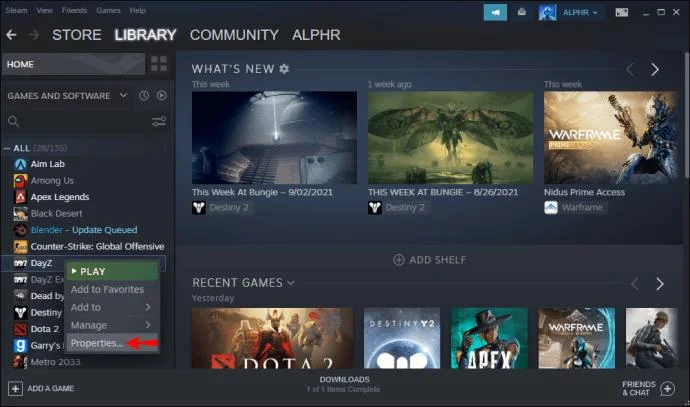Open Friends & Chat plus icon
The width and height of the screenshot is (690, 407).
point(668,389)
